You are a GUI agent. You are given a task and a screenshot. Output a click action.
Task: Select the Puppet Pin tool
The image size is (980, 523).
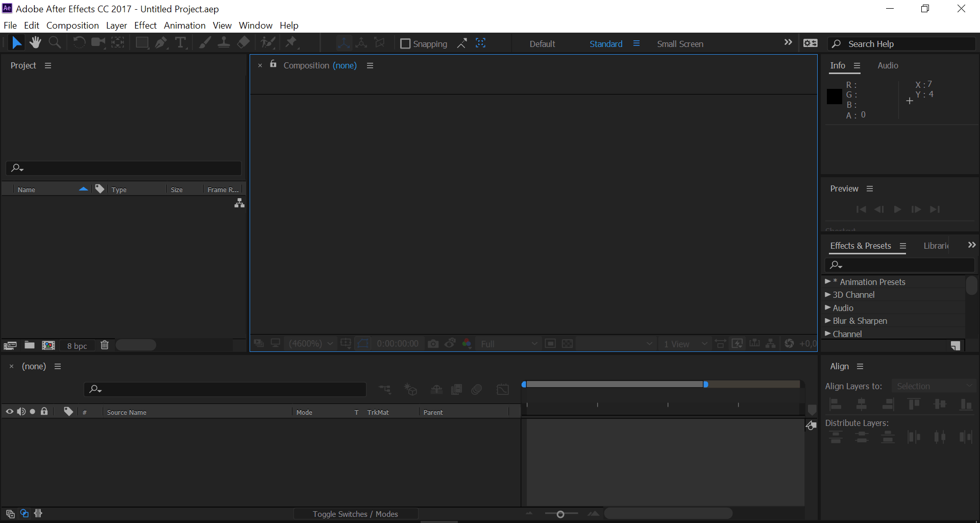(x=292, y=43)
